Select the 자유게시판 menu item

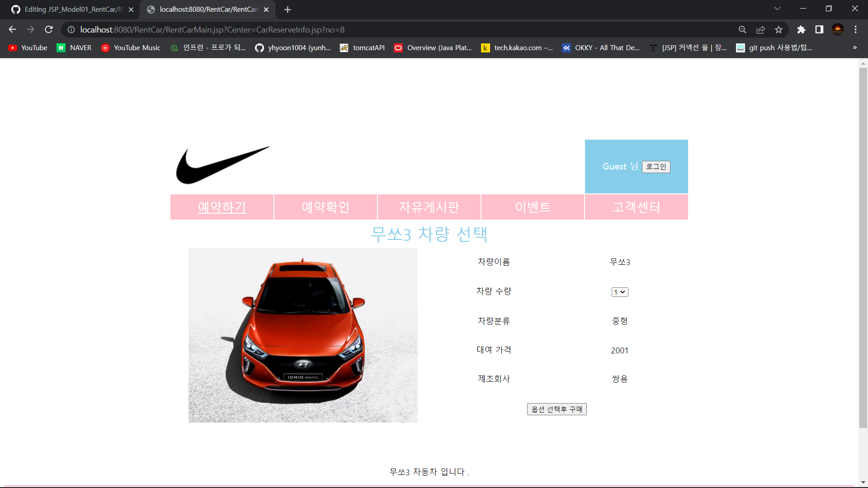coord(429,207)
